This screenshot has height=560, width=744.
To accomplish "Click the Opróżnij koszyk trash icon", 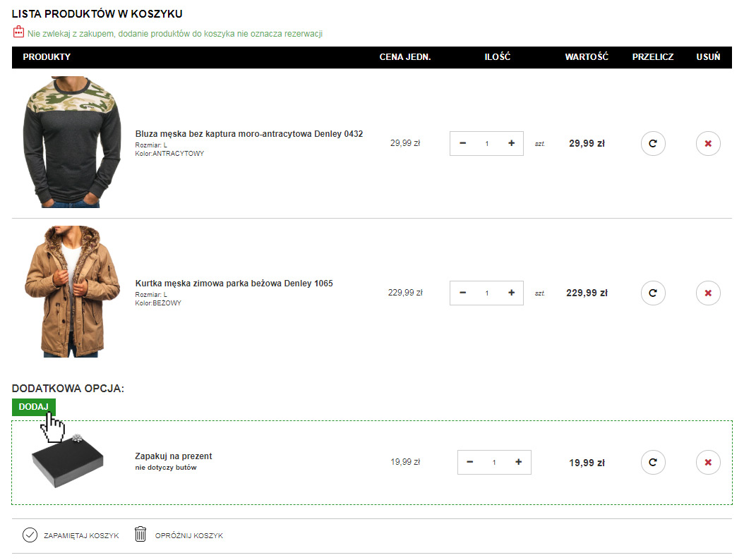I will pos(140,535).
